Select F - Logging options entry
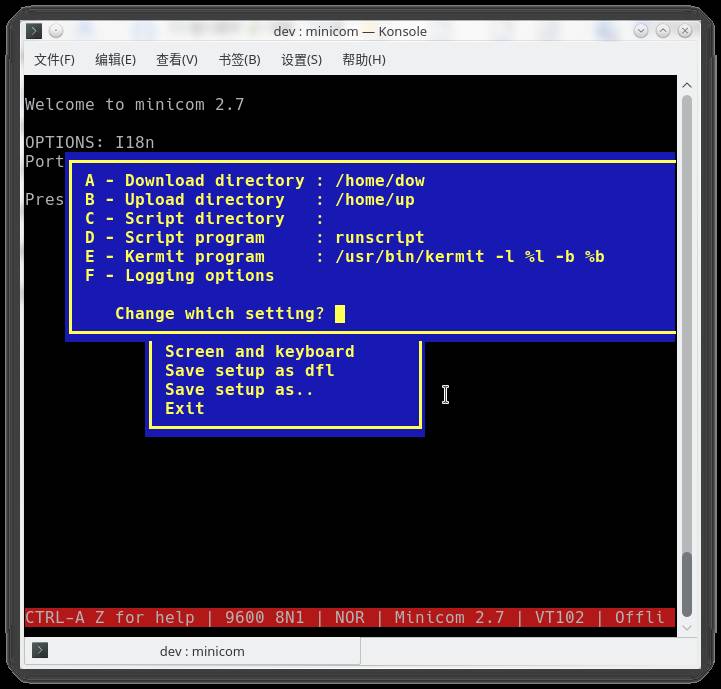 tap(180, 276)
